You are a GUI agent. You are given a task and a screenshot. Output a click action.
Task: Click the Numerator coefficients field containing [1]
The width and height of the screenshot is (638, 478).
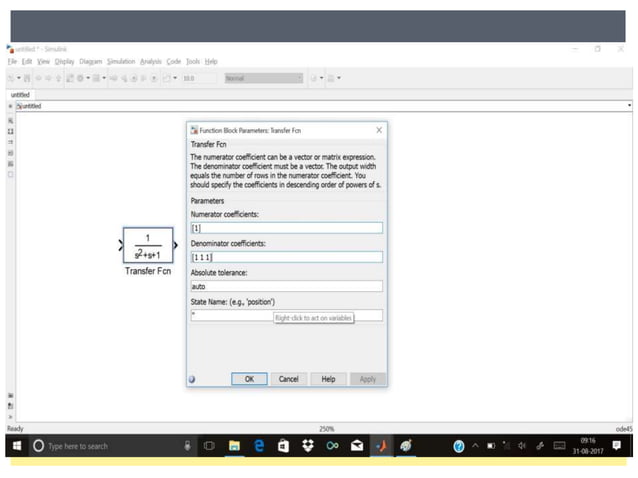point(286,228)
